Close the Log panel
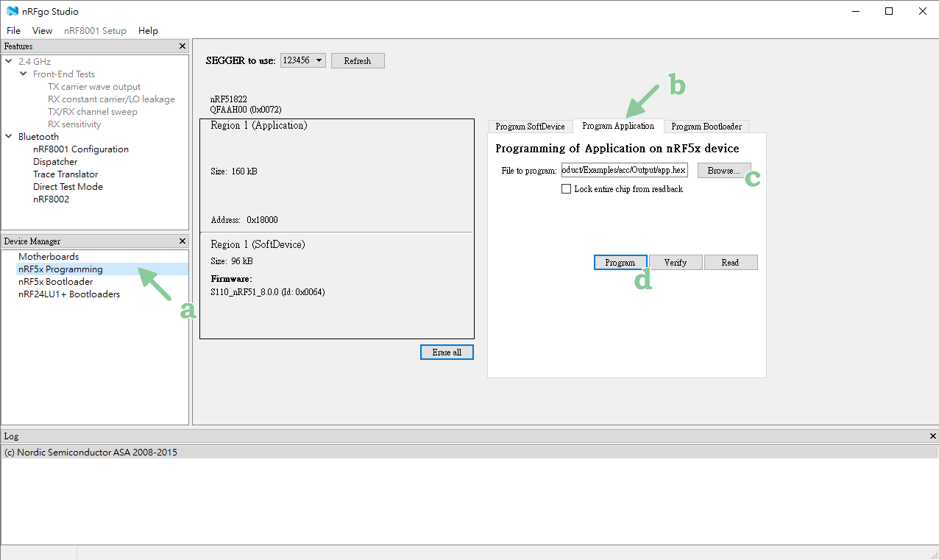The width and height of the screenshot is (939, 560). 933,436
